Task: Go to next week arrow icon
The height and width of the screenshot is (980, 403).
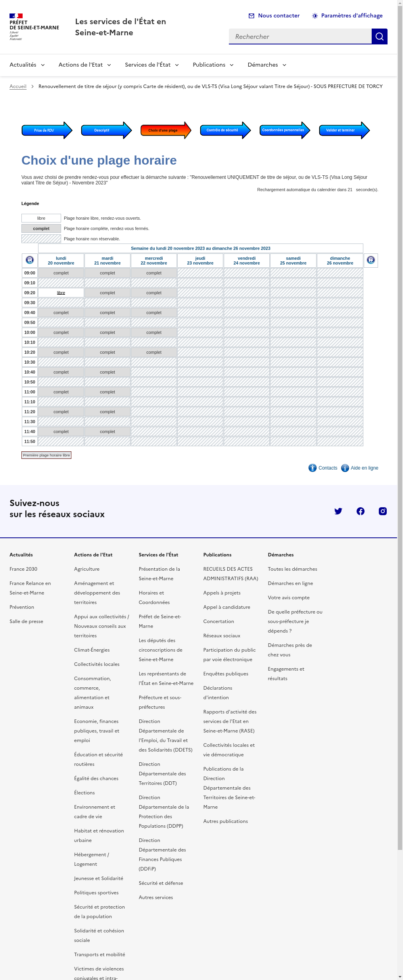Action: tap(371, 260)
